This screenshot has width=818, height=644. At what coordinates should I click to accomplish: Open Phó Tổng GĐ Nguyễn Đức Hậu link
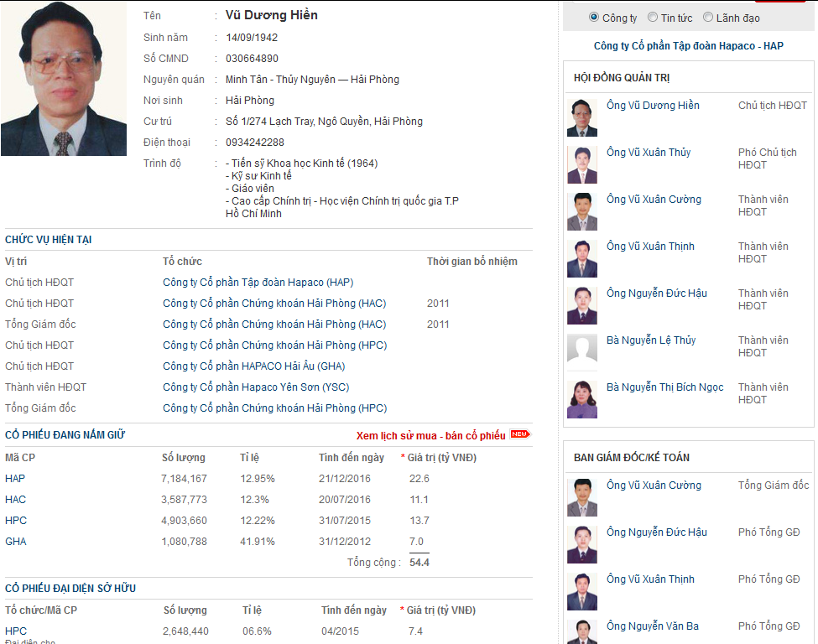[657, 532]
